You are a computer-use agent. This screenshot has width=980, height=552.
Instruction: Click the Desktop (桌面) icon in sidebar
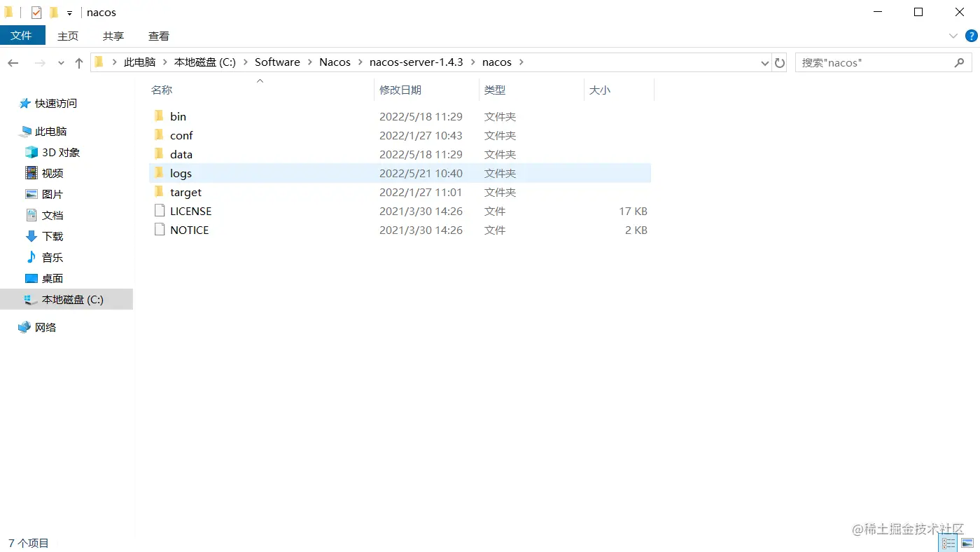click(x=31, y=278)
